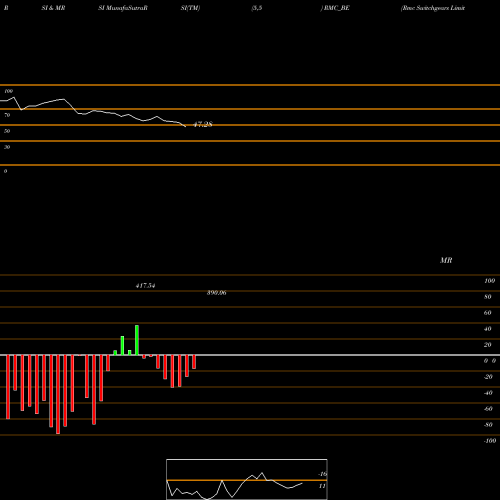Click the SI MunafaSutraR header text

pyautogui.click(x=123, y=8)
